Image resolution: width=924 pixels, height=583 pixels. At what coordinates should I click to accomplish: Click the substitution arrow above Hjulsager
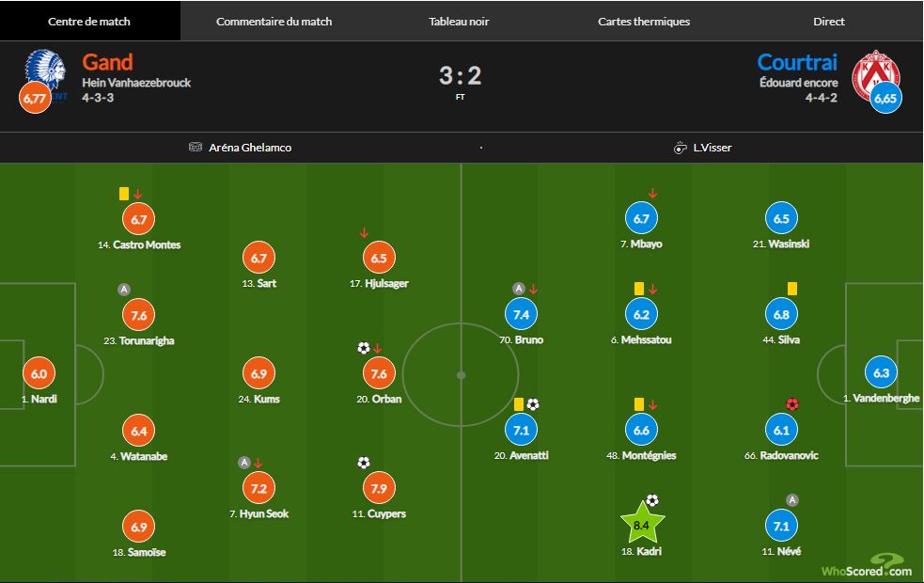(363, 233)
